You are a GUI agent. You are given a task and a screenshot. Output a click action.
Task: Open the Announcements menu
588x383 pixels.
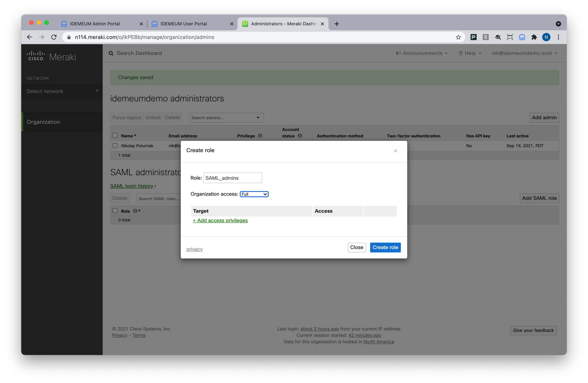(x=422, y=53)
